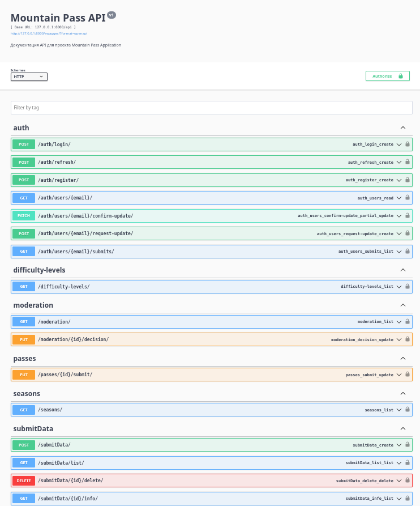This screenshot has width=420, height=506.
Task: Click the difficulty-levels tag heading
Action: click(x=39, y=270)
